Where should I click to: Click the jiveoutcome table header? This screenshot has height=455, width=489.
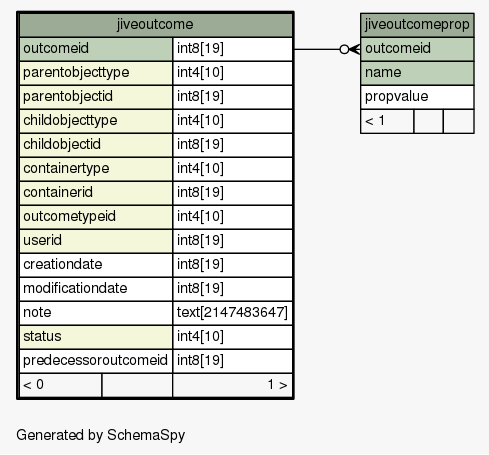click(156, 25)
